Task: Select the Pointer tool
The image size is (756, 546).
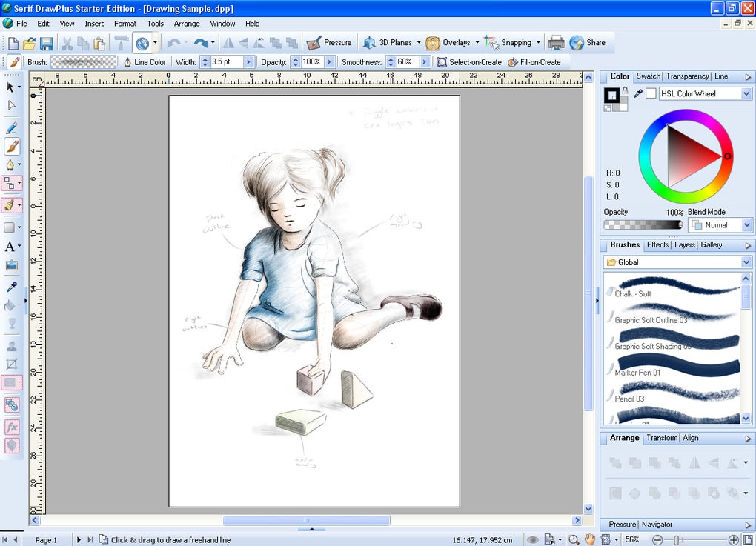Action: (x=10, y=87)
